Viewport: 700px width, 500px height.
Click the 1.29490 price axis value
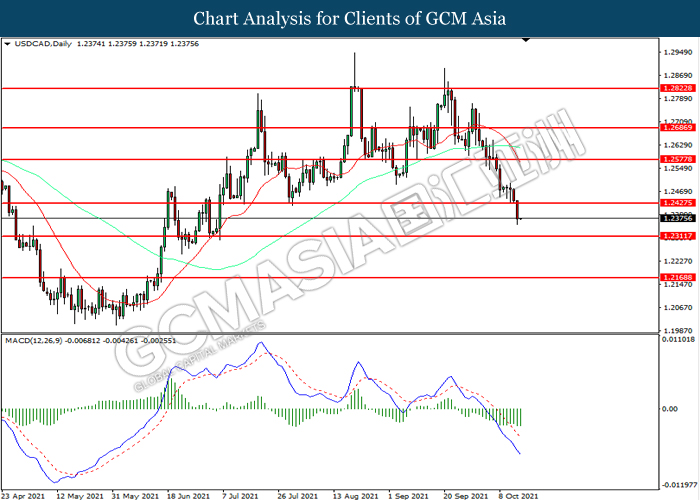678,53
